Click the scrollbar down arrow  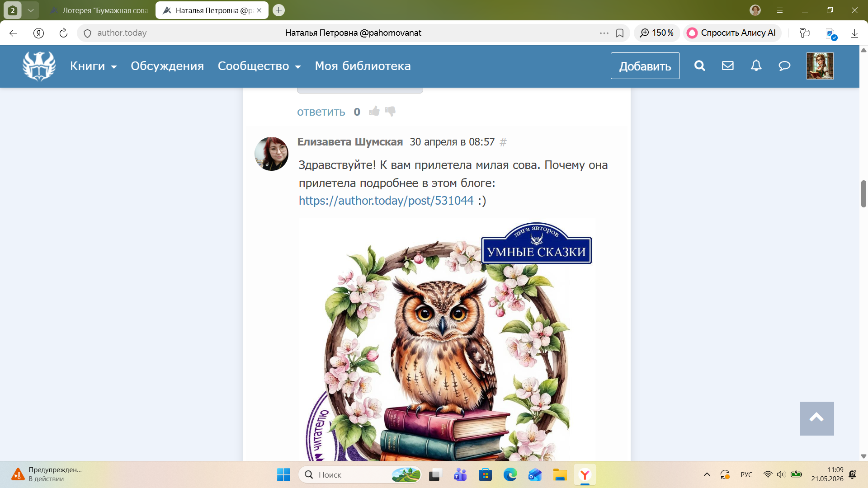point(863,456)
